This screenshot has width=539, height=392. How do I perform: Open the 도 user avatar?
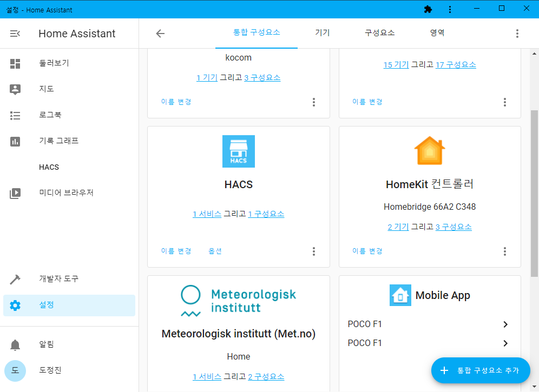[15, 371]
